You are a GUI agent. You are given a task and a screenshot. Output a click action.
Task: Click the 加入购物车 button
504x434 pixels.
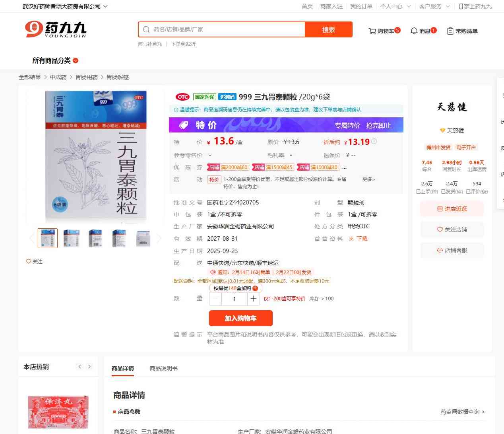tap(241, 318)
